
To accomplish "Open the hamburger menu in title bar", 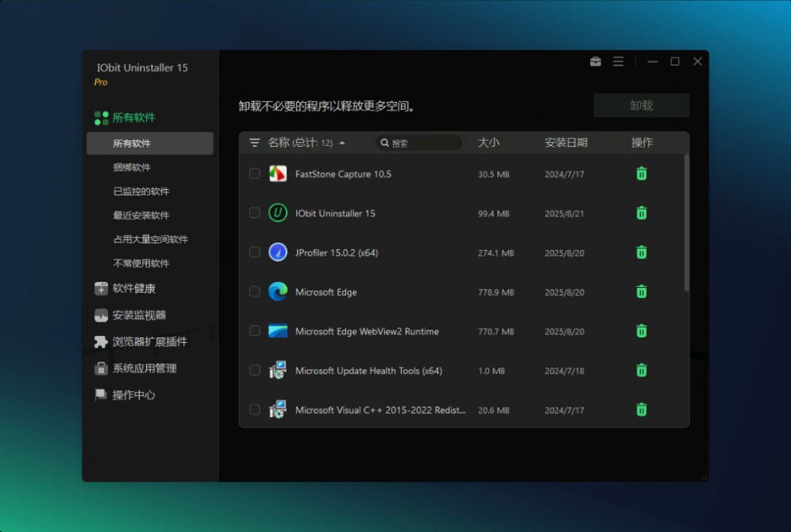I will (x=618, y=62).
